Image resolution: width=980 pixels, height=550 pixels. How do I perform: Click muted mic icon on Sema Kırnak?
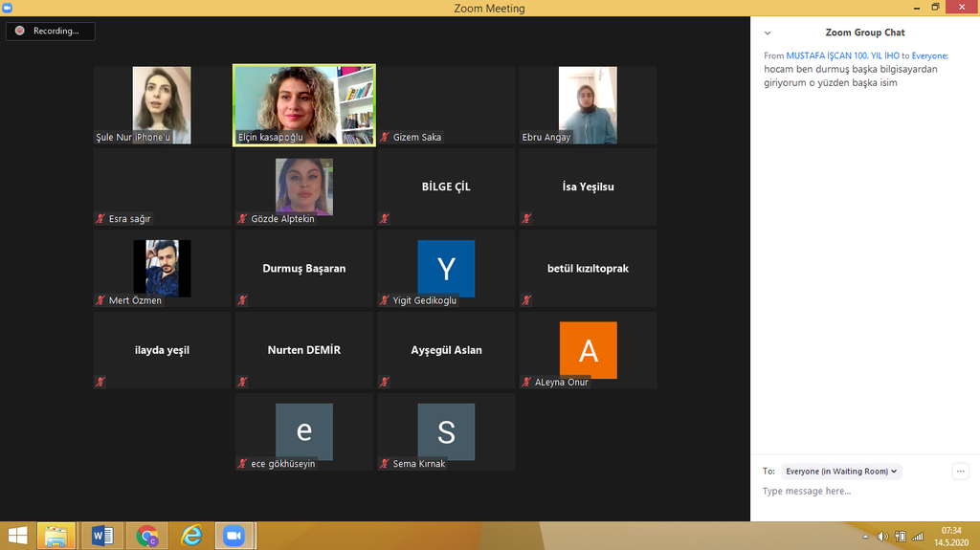point(385,464)
